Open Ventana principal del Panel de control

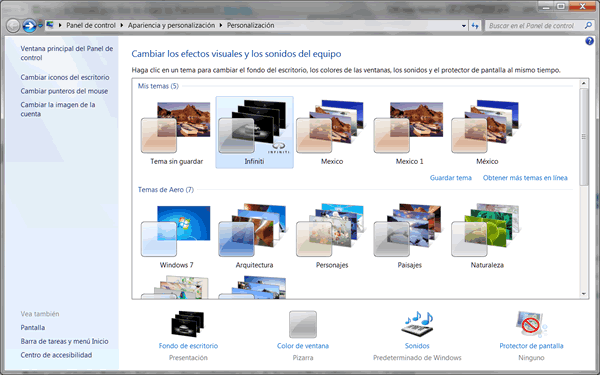[x=67, y=53]
